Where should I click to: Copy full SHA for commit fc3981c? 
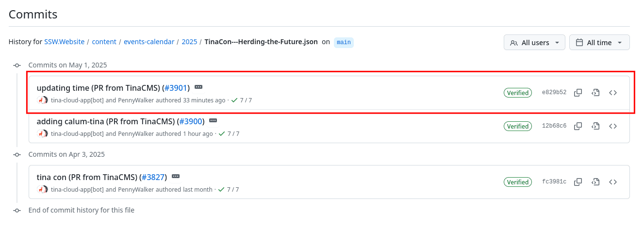point(578,182)
